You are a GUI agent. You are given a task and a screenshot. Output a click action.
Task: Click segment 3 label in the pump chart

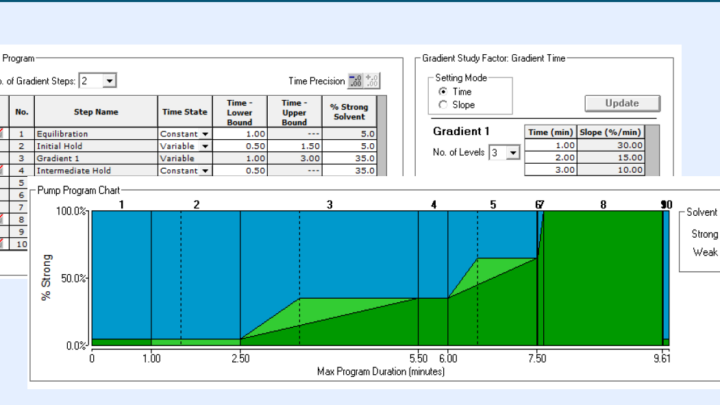tap(330, 204)
